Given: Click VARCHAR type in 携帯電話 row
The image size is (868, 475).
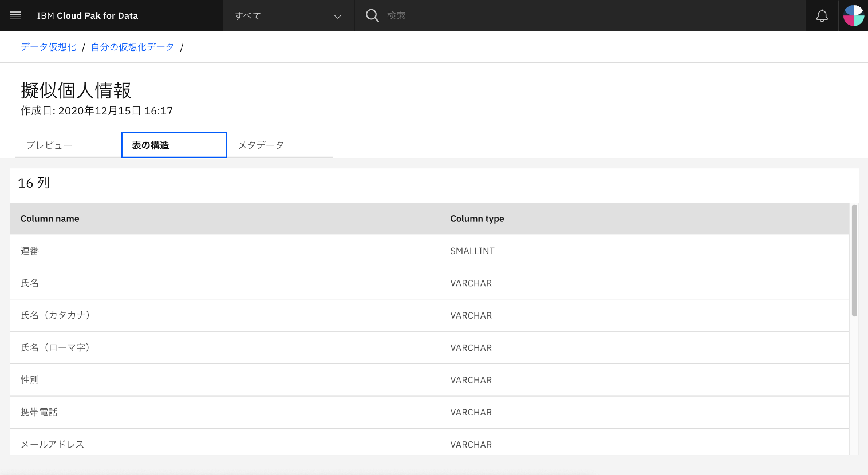Looking at the screenshot, I should [x=471, y=412].
